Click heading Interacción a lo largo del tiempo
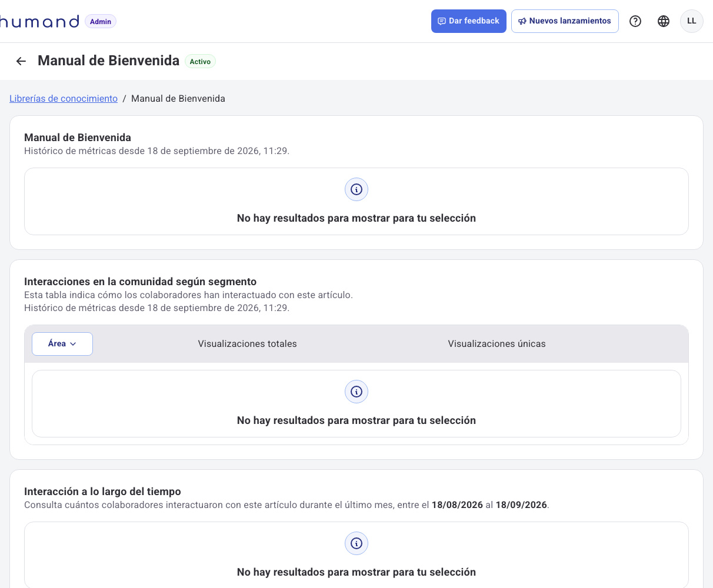The image size is (713, 588). (102, 492)
